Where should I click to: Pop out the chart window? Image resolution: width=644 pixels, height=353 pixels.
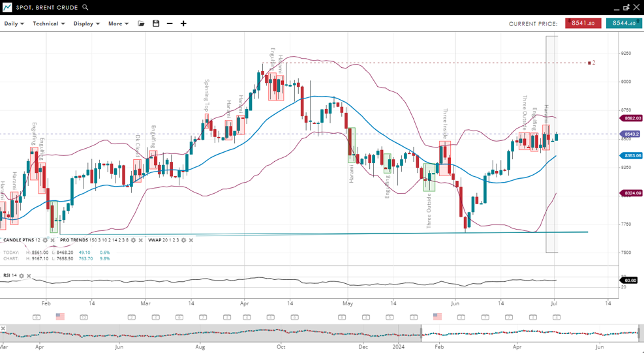pos(626,7)
